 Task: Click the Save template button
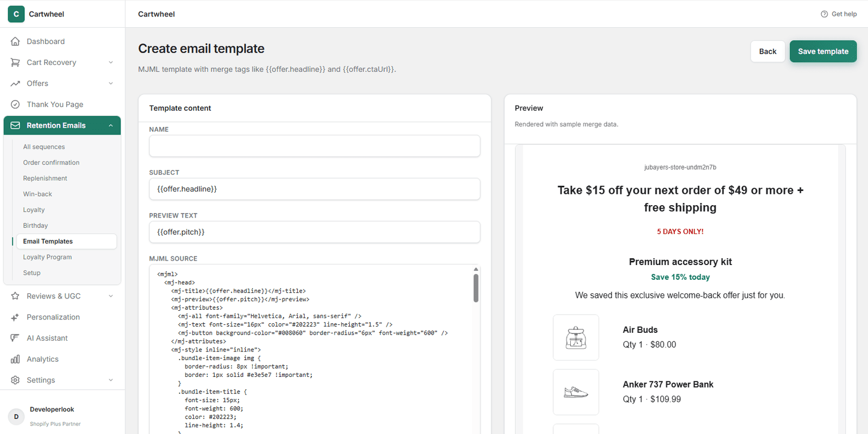pos(823,51)
